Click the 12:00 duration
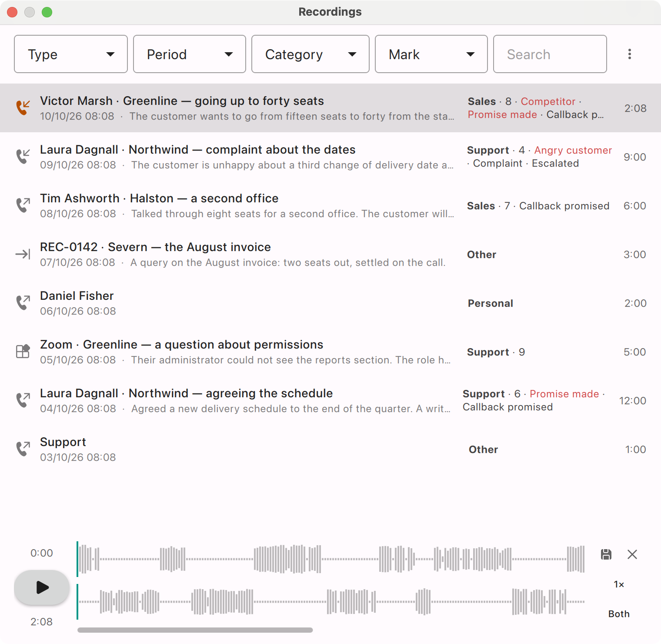Viewport: 661px width, 644px height. pyautogui.click(x=632, y=401)
